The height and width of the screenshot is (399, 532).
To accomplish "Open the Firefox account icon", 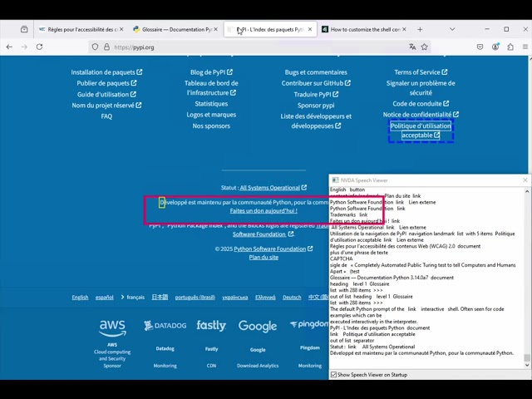I will tap(495, 47).
